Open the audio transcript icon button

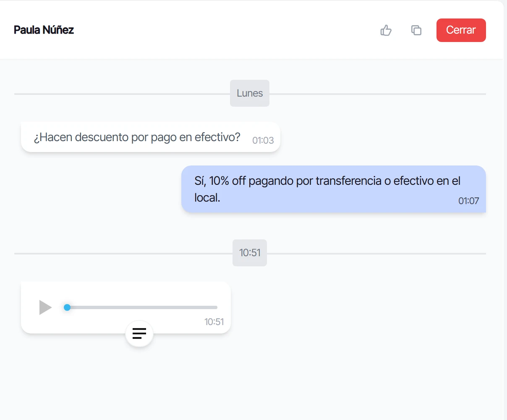point(139,333)
